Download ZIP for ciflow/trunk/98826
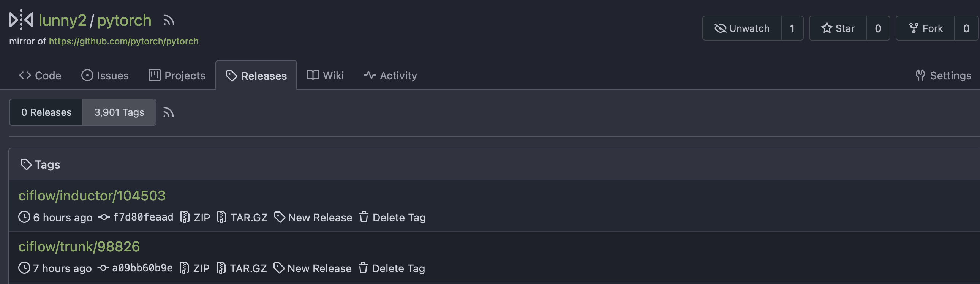Image resolution: width=980 pixels, height=284 pixels. (194, 268)
